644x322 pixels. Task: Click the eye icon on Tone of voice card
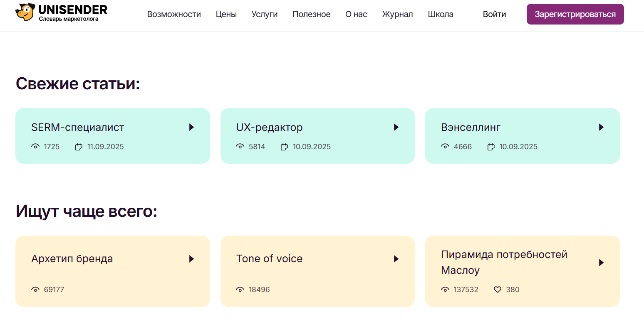pyautogui.click(x=240, y=290)
